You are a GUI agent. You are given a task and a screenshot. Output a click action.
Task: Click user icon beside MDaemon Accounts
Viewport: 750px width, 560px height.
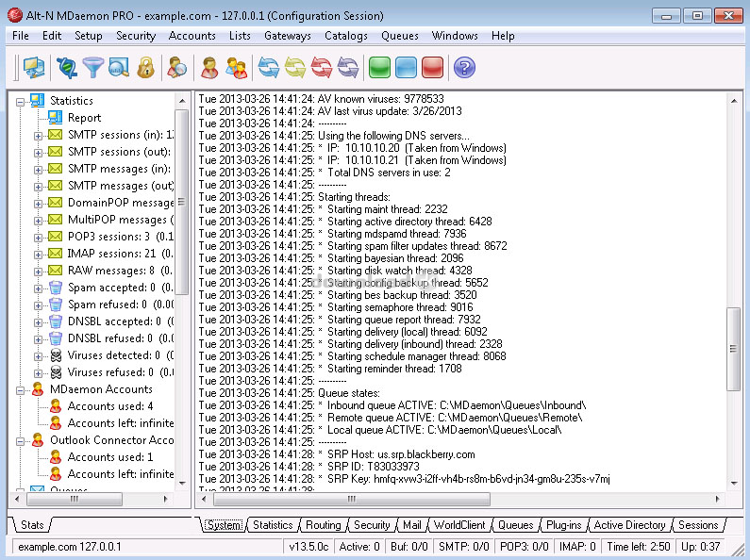38,389
